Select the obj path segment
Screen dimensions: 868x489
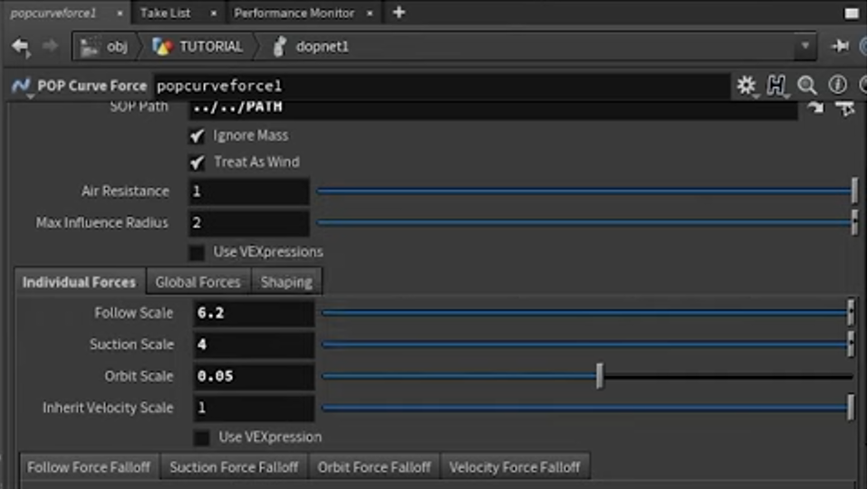click(x=104, y=46)
